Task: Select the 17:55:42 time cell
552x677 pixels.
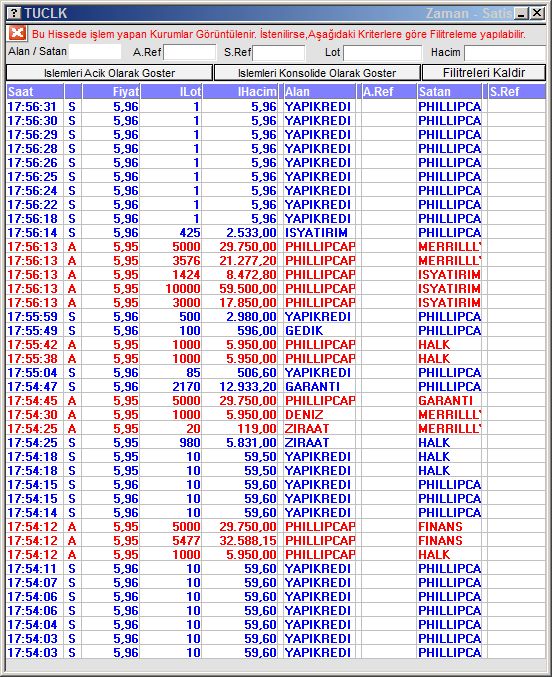Action: click(32, 345)
